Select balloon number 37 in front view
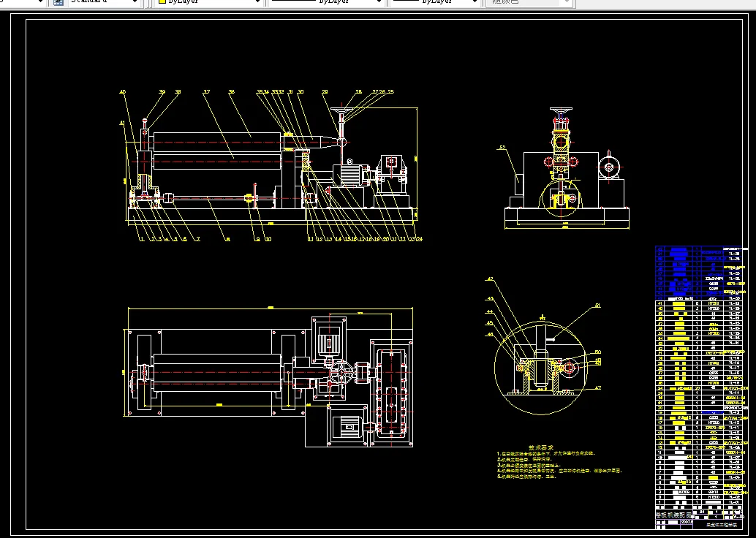 coord(206,92)
